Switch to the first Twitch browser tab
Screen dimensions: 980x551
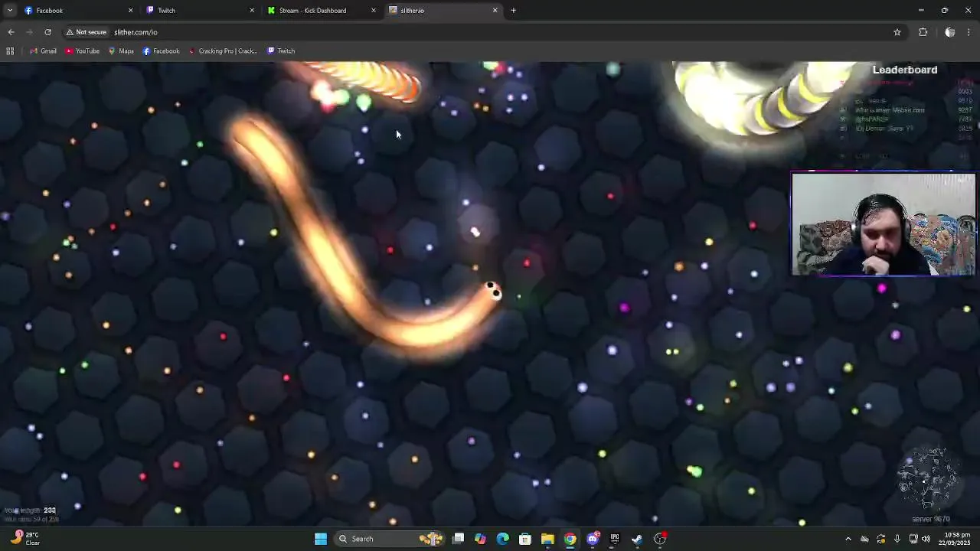pyautogui.click(x=200, y=10)
